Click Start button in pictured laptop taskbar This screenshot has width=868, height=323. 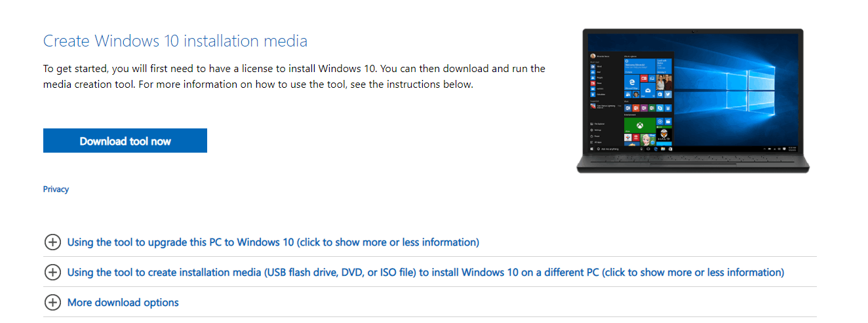pos(592,149)
